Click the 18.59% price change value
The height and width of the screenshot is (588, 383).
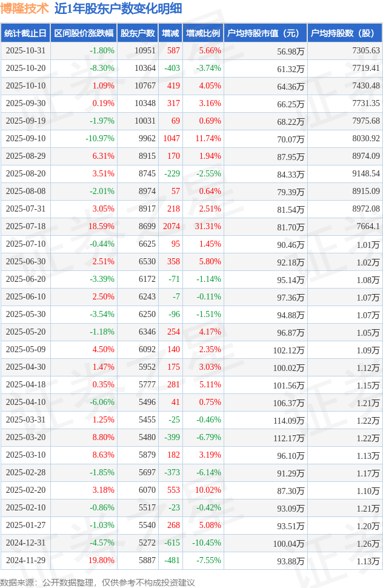pyautogui.click(x=101, y=227)
